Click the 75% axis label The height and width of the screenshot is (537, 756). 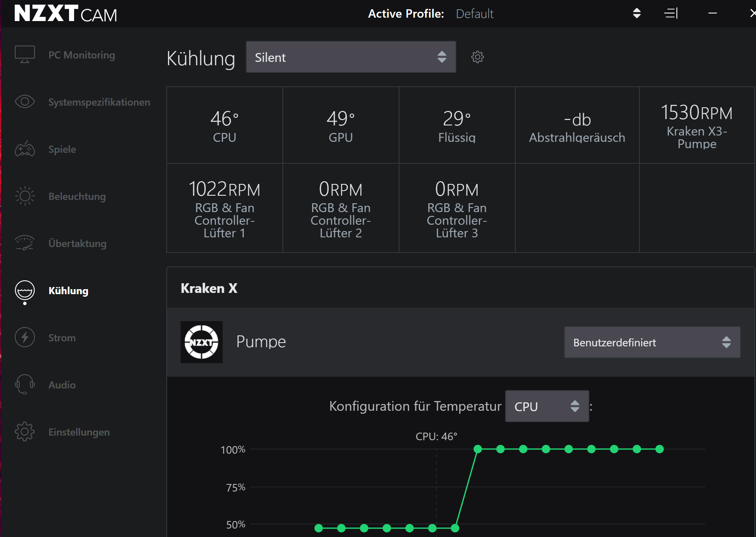click(236, 487)
